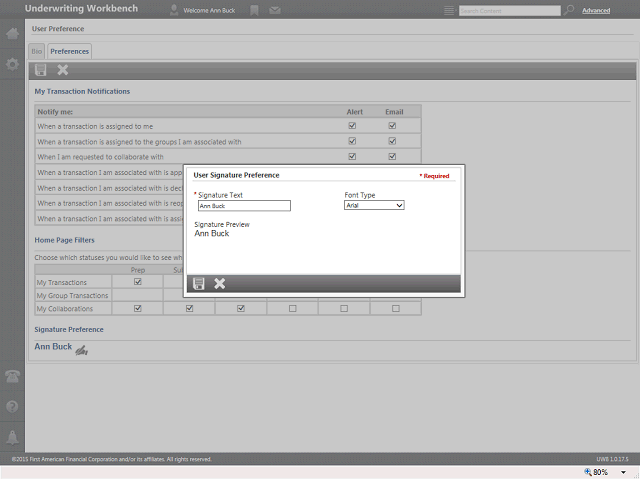640x480 pixels.
Task: Open the bookmark icon in header
Action: (254, 10)
